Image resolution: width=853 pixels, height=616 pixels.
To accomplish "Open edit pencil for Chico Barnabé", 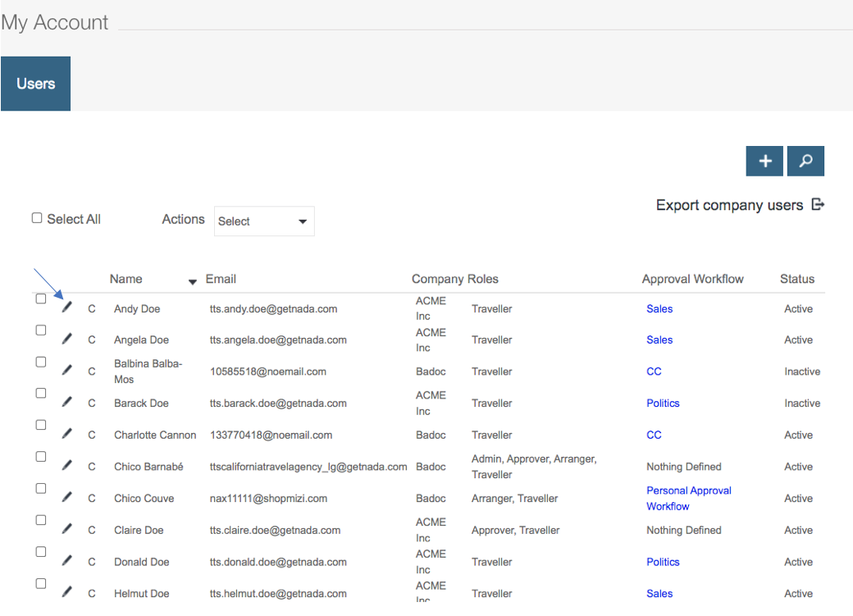I will click(66, 465).
